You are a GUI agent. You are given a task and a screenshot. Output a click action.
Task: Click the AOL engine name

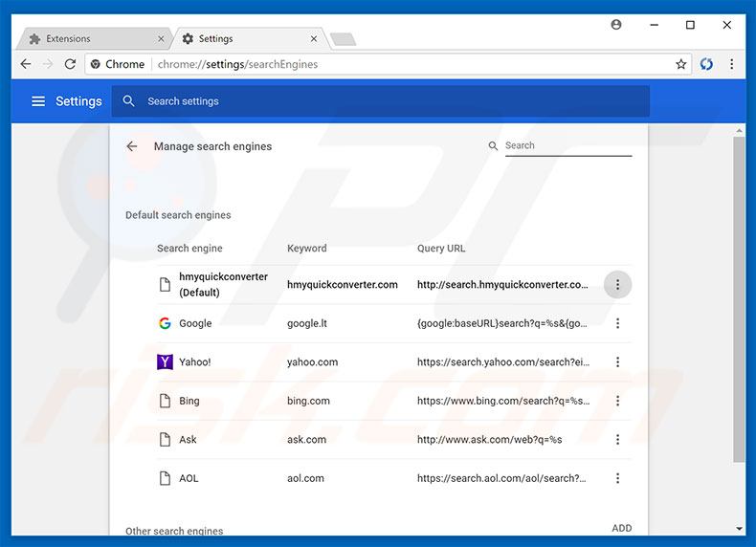(x=189, y=478)
